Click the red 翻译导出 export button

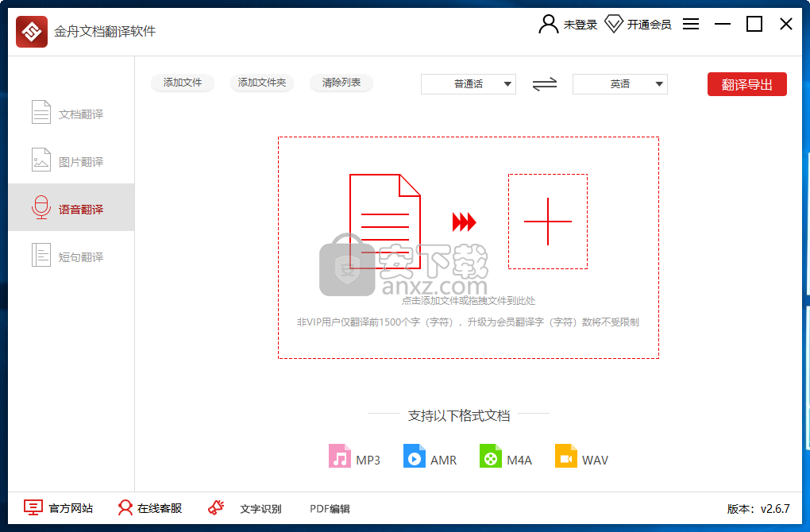click(746, 84)
